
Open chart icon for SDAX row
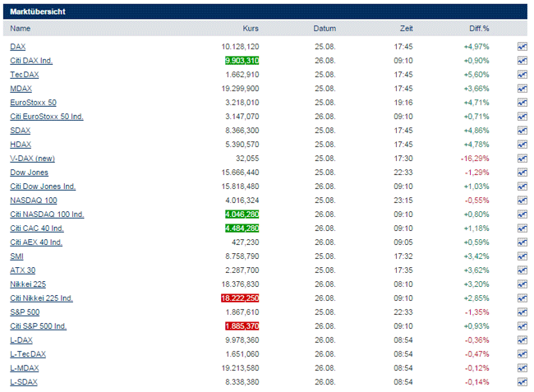522,131
